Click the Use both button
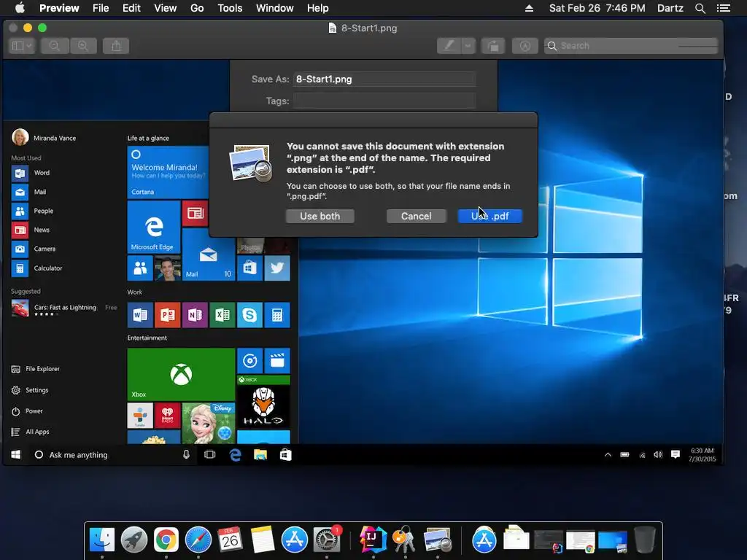The image size is (747, 560). (x=320, y=216)
